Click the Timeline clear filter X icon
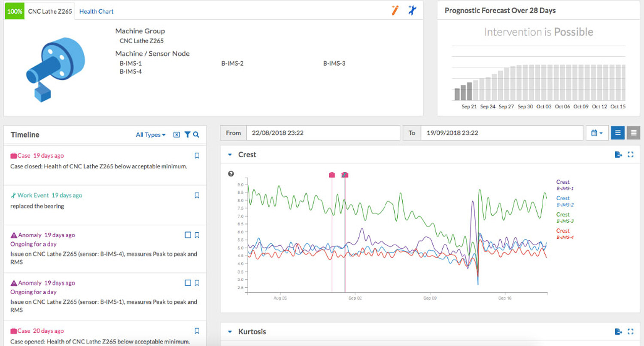Viewport: 644px width, 346px height. (176, 135)
